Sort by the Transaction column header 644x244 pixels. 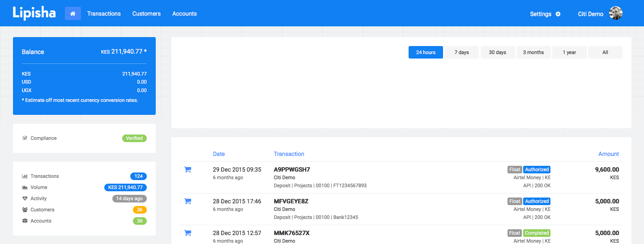[289, 154]
